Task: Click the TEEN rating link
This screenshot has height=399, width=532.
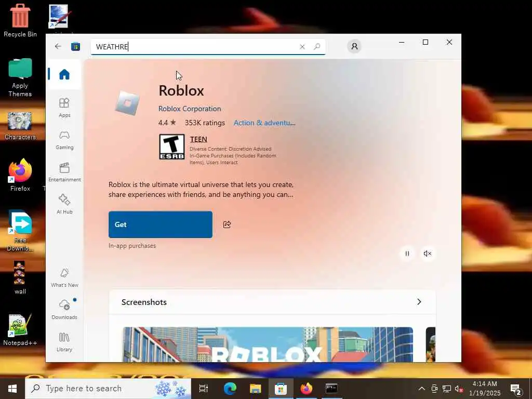Action: 198,139
